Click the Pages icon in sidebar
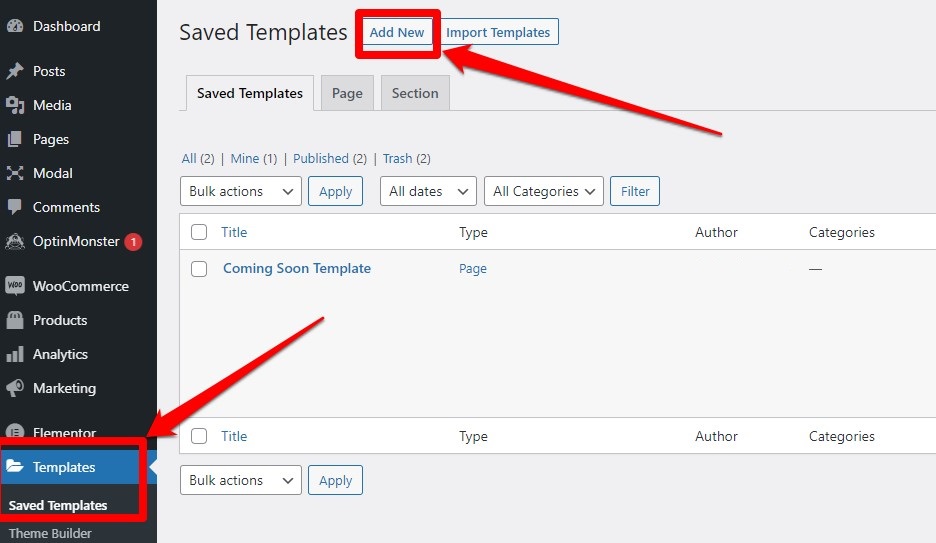 point(15,139)
